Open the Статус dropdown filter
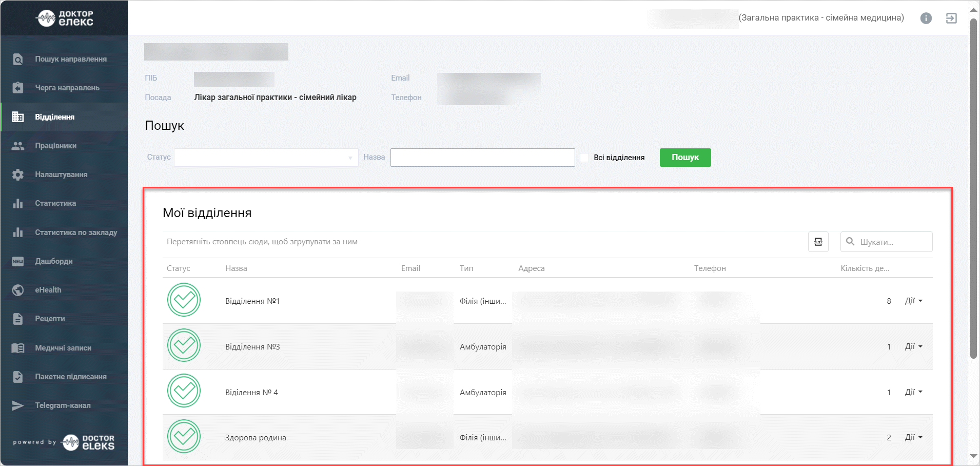The height and width of the screenshot is (466, 980). point(266,158)
